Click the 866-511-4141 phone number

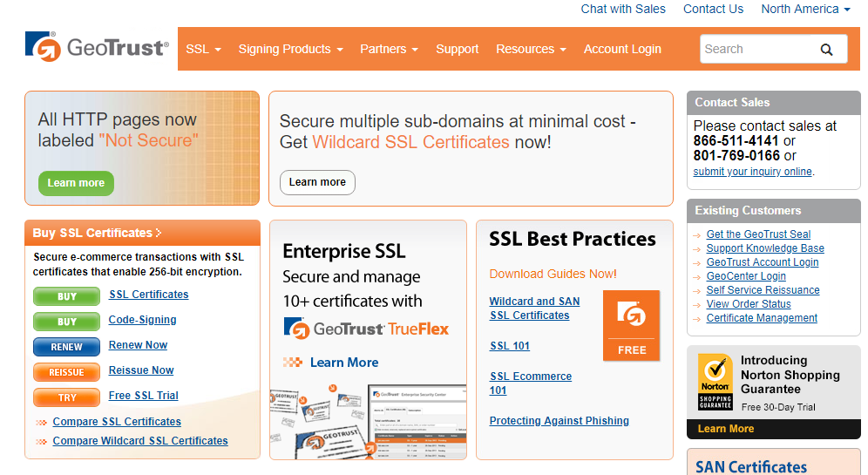736,140
